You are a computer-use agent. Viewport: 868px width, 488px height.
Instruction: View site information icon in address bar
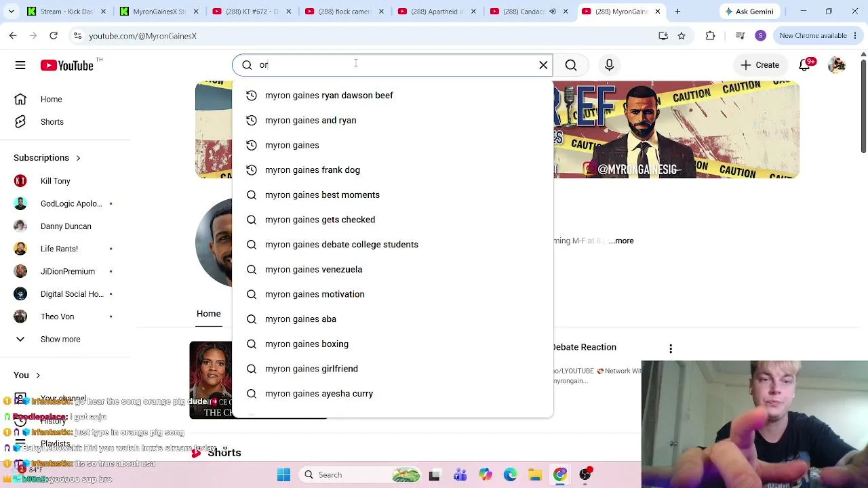tap(77, 36)
